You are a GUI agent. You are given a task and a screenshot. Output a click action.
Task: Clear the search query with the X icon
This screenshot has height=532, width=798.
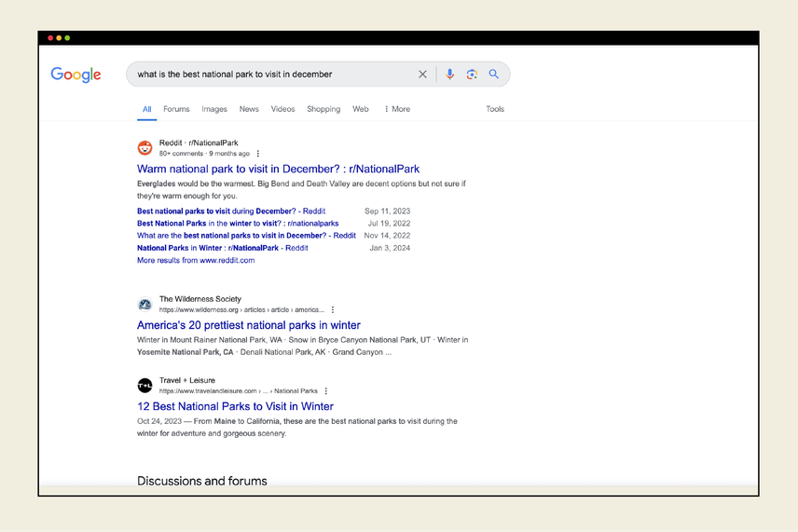tap(422, 75)
